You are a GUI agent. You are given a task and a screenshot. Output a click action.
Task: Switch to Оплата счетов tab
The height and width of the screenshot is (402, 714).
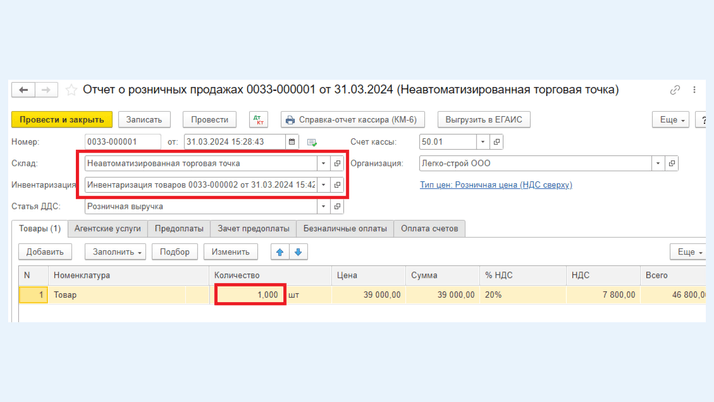point(429,229)
